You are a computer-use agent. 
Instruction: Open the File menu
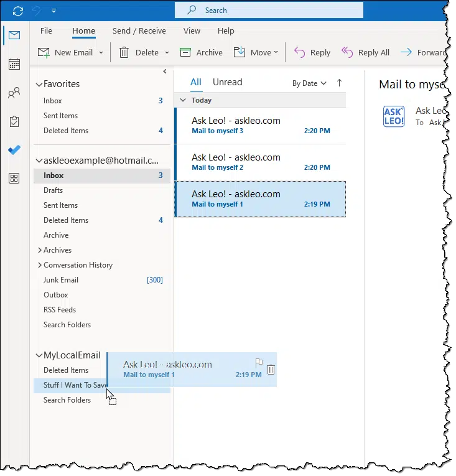[46, 31]
